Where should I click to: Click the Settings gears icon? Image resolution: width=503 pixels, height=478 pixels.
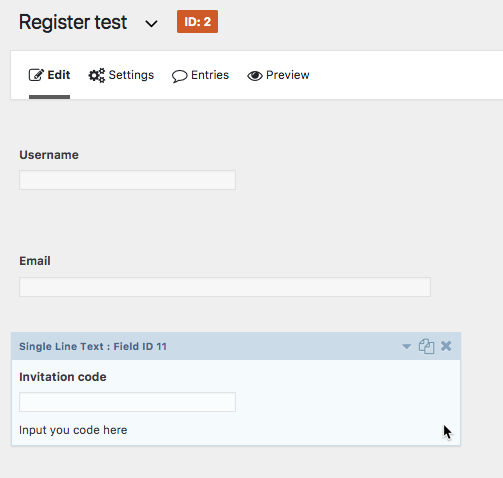[97, 76]
